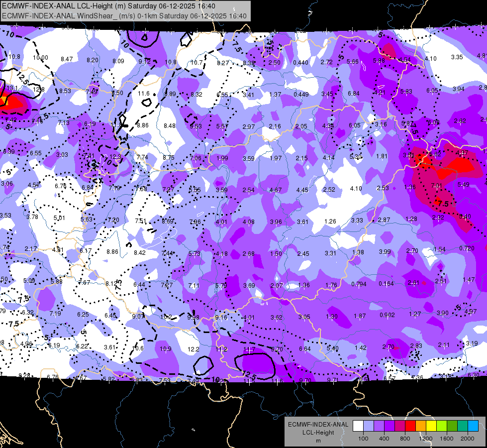Click the wind shear value 5.66
This screenshot has height=448, width=487.
point(353,62)
